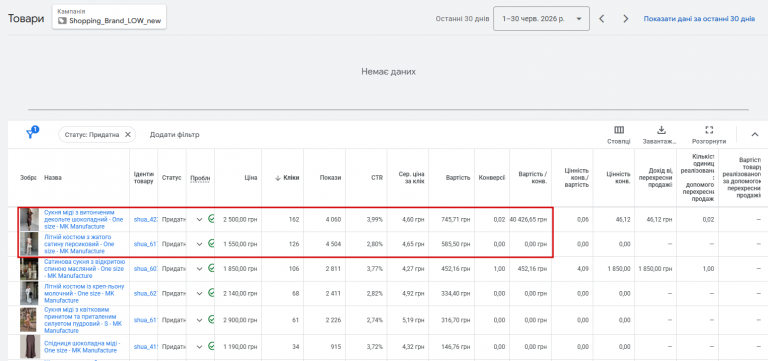Click green check icon in 1 850,00 грн row
This screenshot has height=361, width=768.
pos(211,267)
